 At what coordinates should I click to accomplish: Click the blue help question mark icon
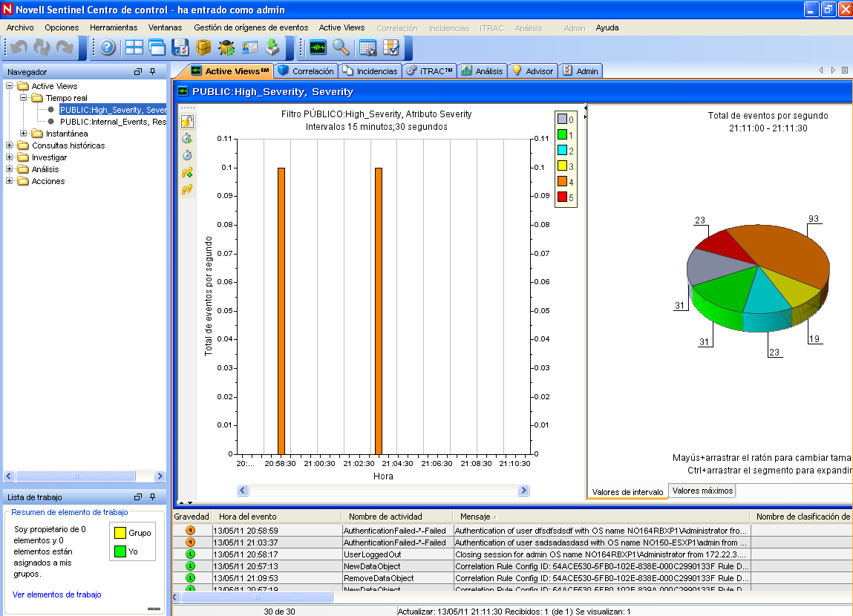(x=108, y=47)
